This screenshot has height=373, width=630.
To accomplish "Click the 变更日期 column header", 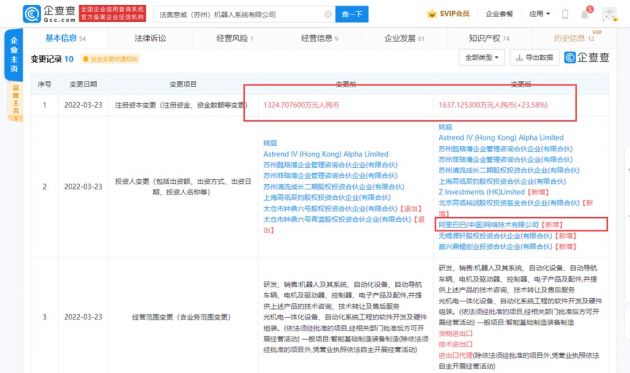I will point(83,84).
